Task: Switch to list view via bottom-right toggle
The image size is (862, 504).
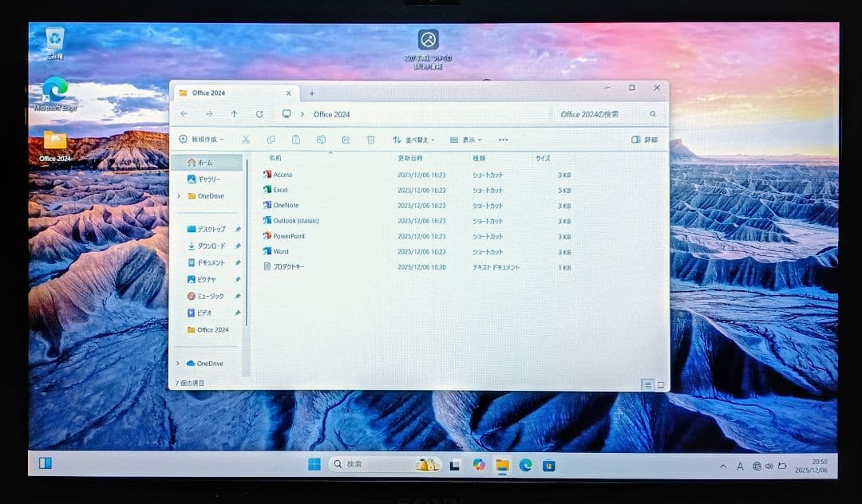Action: pyautogui.click(x=659, y=384)
